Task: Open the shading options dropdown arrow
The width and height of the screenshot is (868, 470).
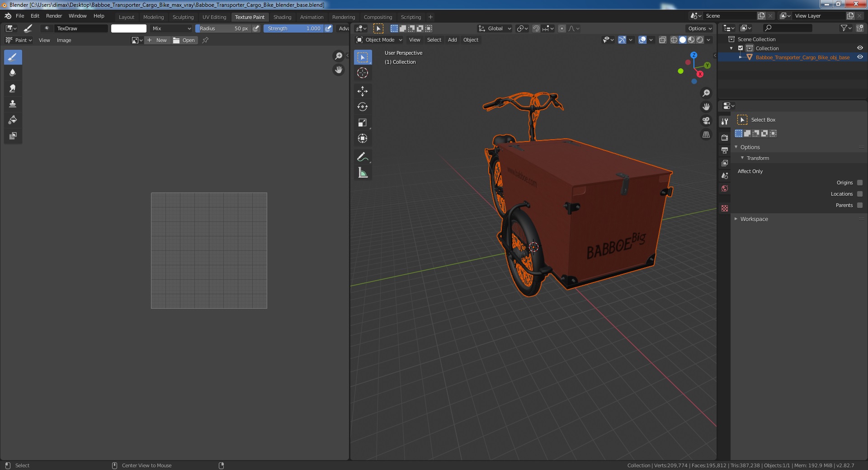Action: [709, 40]
